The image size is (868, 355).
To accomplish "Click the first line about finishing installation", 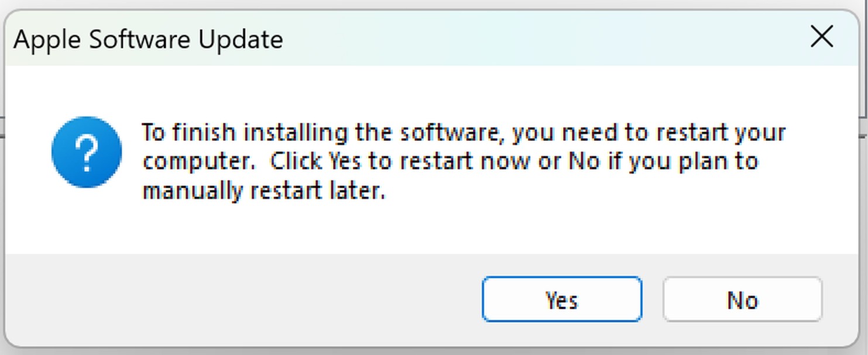I will [x=464, y=133].
